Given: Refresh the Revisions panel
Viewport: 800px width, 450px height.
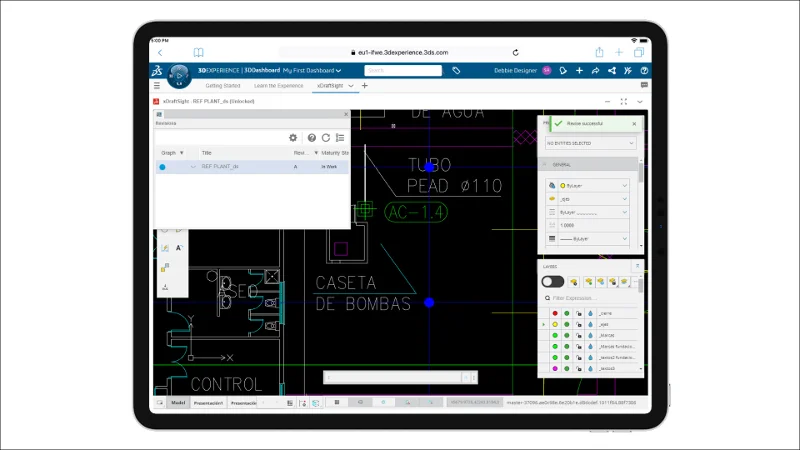Looking at the screenshot, I should click(x=326, y=138).
